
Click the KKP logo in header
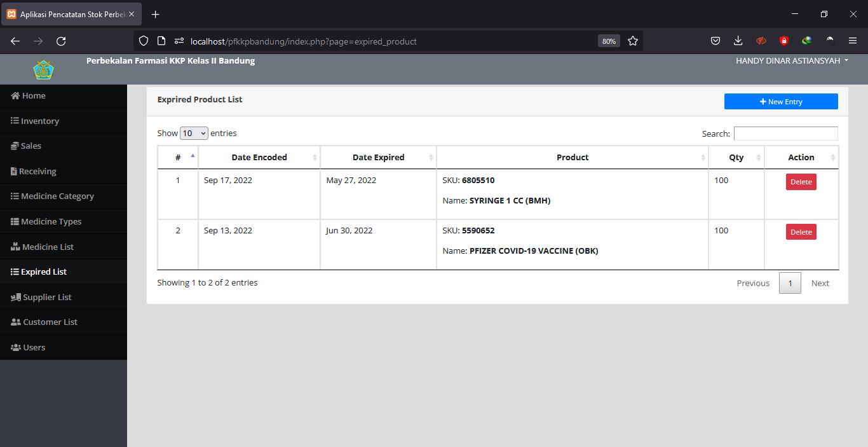43,69
